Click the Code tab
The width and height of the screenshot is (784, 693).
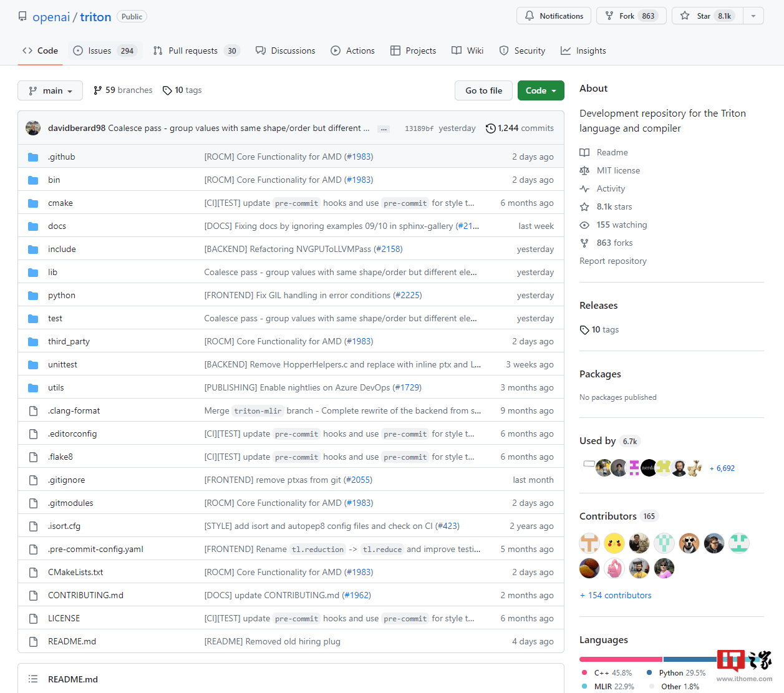(40, 51)
